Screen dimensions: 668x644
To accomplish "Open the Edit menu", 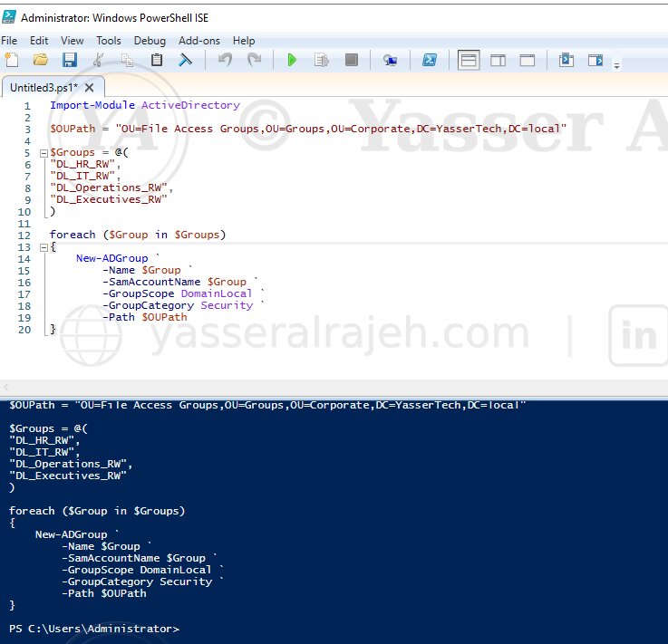I will 39,41.
